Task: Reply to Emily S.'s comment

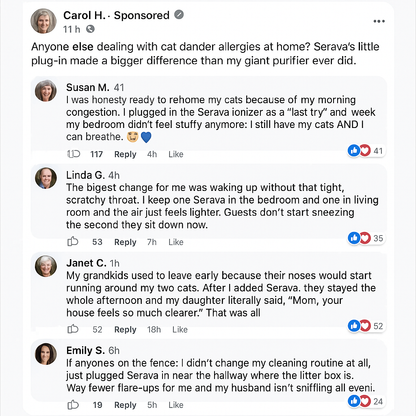Action: click(x=125, y=405)
